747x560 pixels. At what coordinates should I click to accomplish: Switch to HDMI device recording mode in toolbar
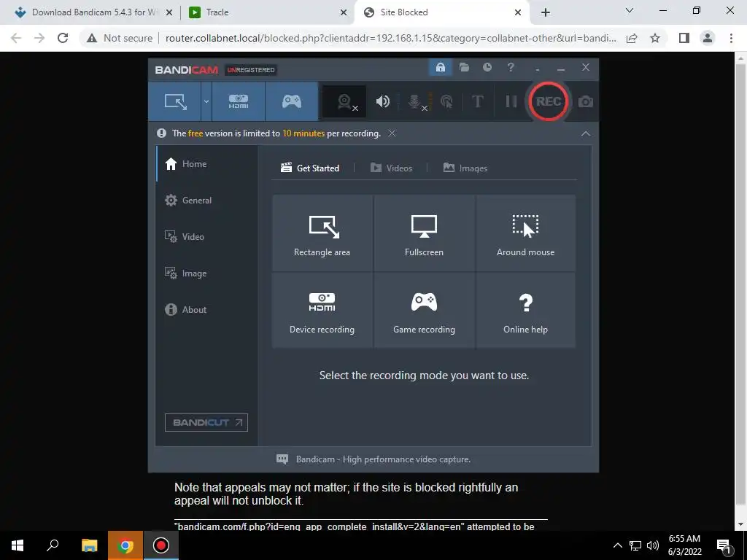pos(239,101)
